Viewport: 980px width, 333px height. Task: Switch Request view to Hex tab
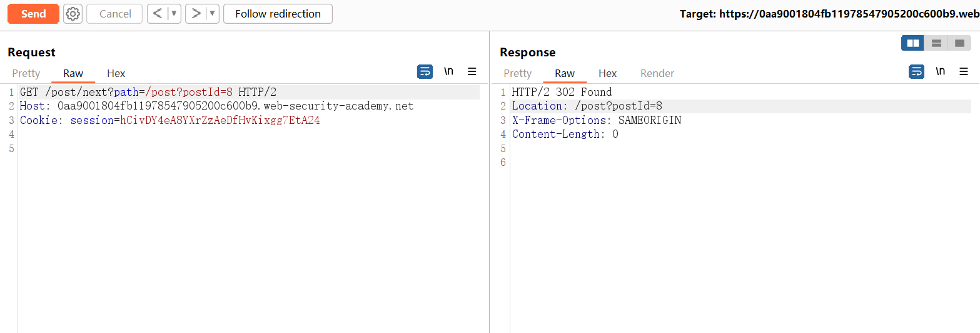click(116, 73)
